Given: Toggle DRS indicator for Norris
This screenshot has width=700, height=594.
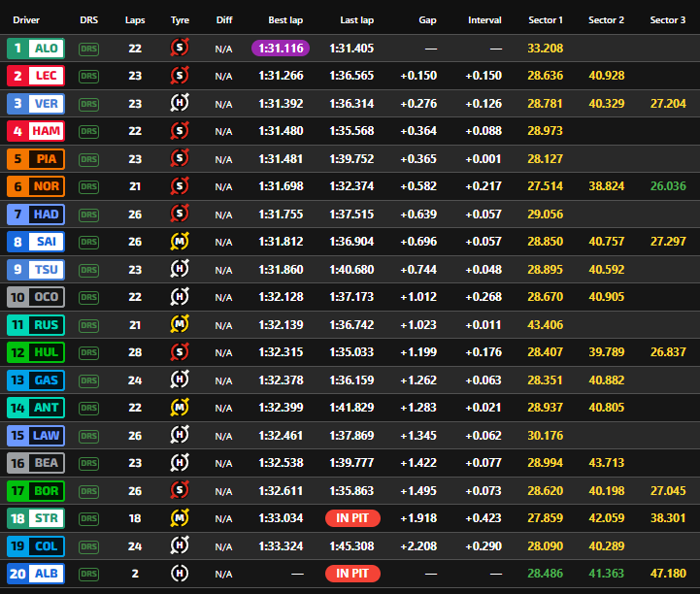Looking at the screenshot, I should pyautogui.click(x=89, y=186).
